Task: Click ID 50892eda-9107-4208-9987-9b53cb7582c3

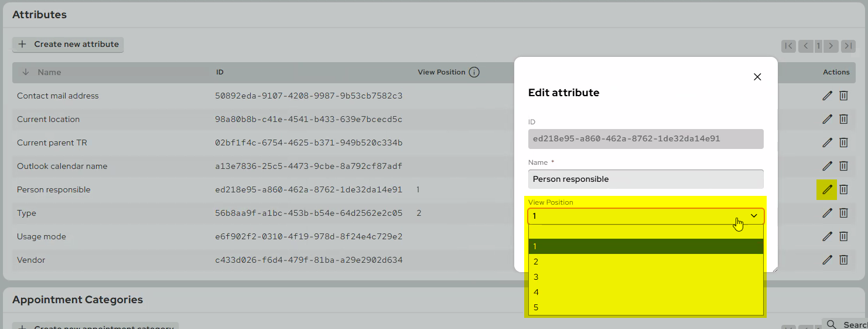Action: 309,96
